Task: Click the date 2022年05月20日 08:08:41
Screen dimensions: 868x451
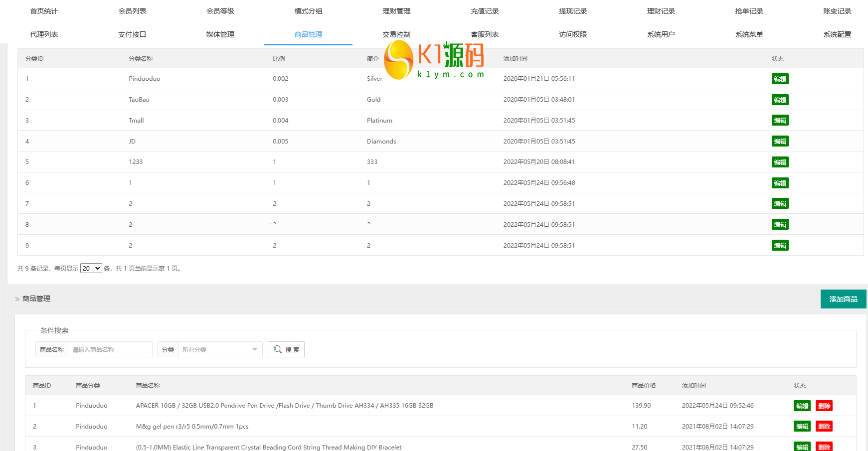Action: 539,162
